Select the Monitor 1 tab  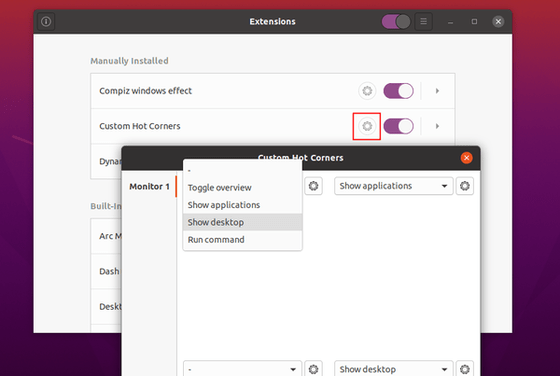click(x=149, y=186)
